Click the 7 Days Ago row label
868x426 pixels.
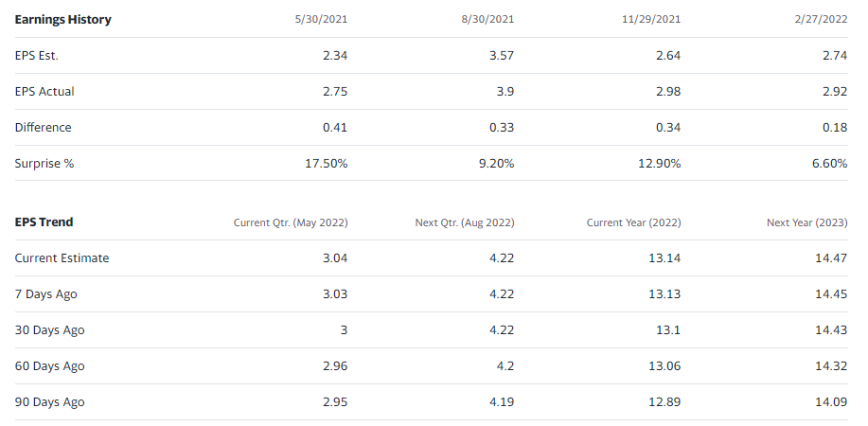(45, 294)
